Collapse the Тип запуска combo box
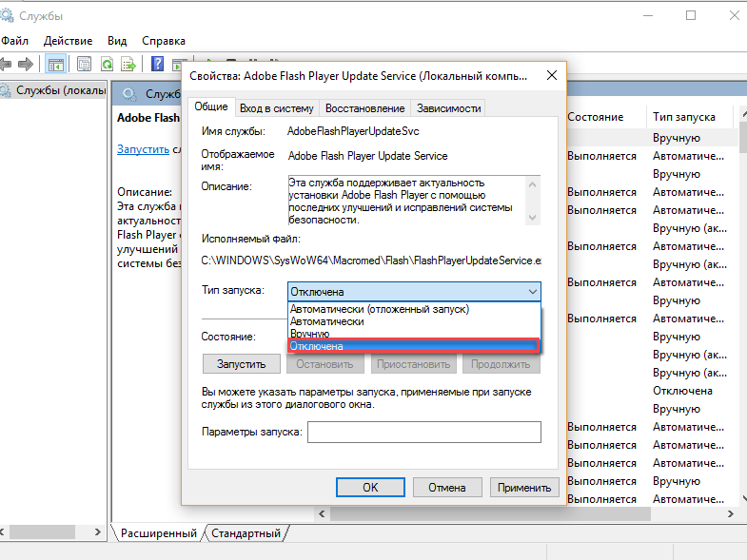Viewport: 747px width, 560px height. [x=531, y=292]
